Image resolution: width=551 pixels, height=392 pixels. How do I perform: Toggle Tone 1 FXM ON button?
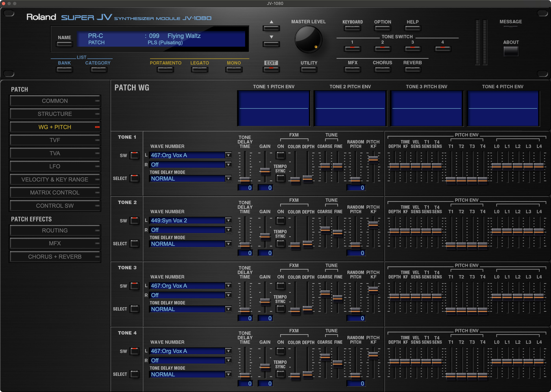pos(281,155)
